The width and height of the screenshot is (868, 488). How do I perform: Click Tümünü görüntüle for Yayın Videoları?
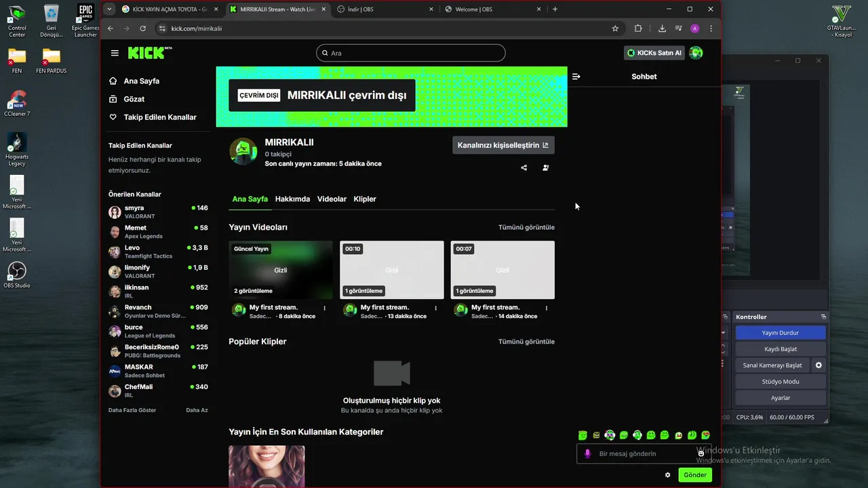(526, 228)
